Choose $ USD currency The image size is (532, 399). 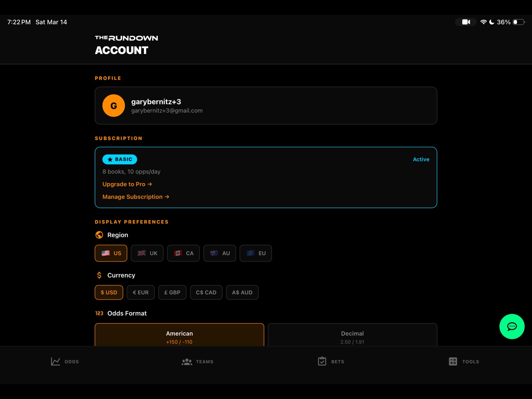(109, 292)
